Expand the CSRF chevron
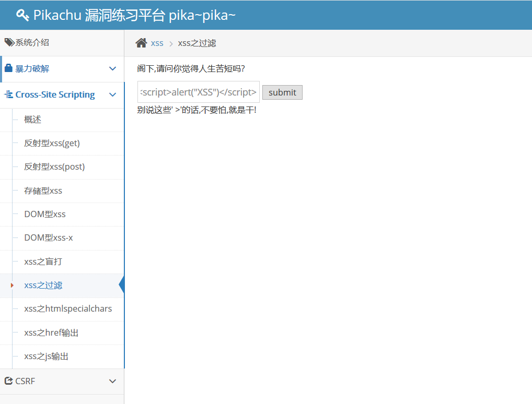Viewport: 532px width, 404px height. coord(113,381)
